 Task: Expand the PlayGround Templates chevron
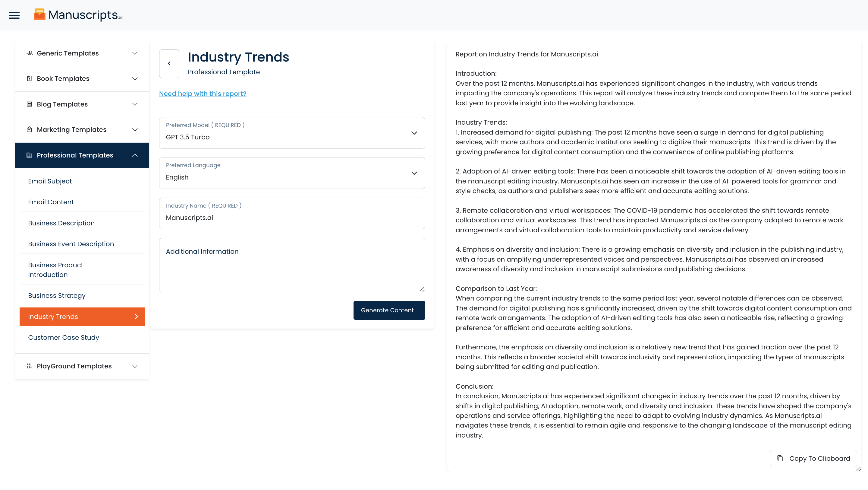tap(135, 366)
